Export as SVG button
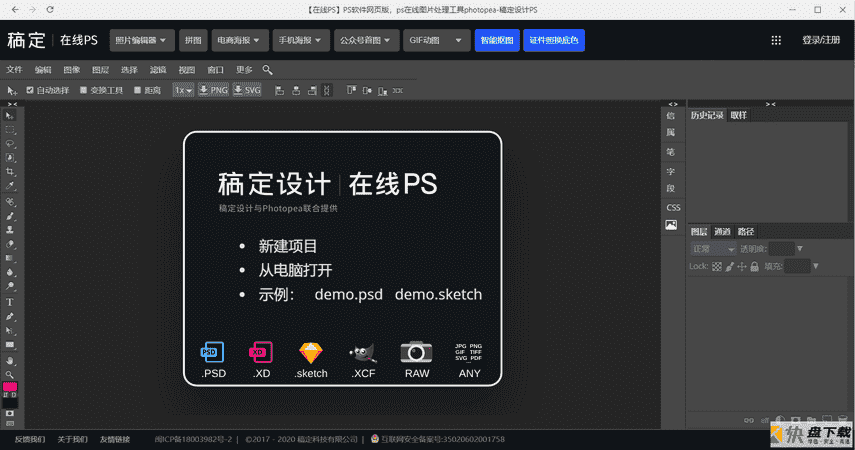The width and height of the screenshot is (855, 450). click(247, 91)
